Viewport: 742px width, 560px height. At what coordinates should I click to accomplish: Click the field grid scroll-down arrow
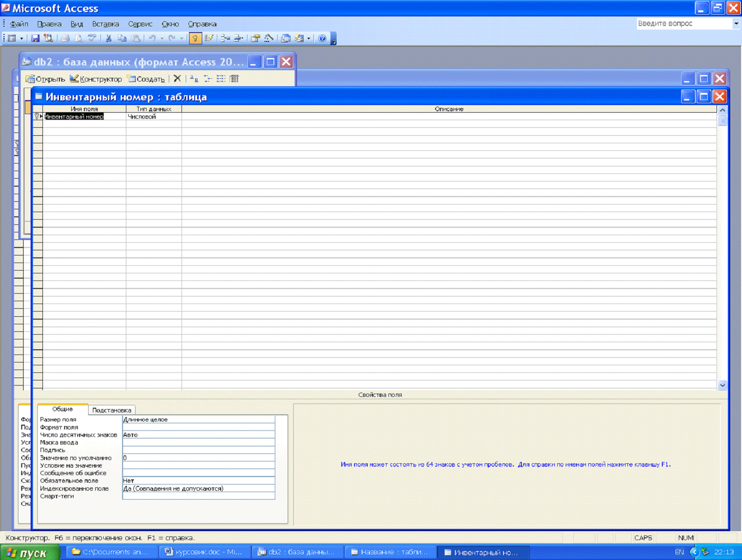[722, 385]
